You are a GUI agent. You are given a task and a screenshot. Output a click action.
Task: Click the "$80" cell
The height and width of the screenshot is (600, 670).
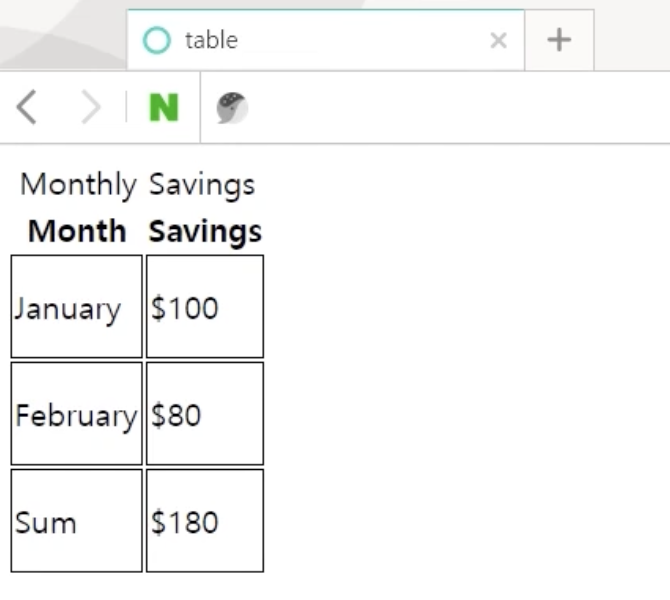[x=205, y=413]
